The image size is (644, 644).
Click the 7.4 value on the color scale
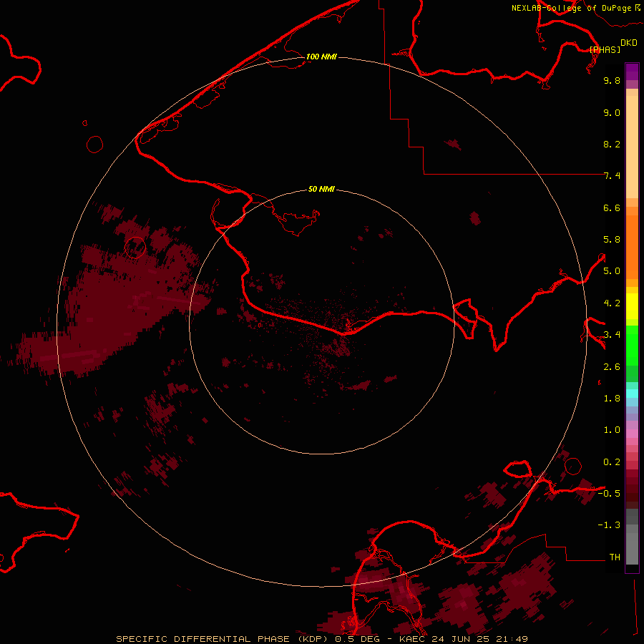(612, 176)
